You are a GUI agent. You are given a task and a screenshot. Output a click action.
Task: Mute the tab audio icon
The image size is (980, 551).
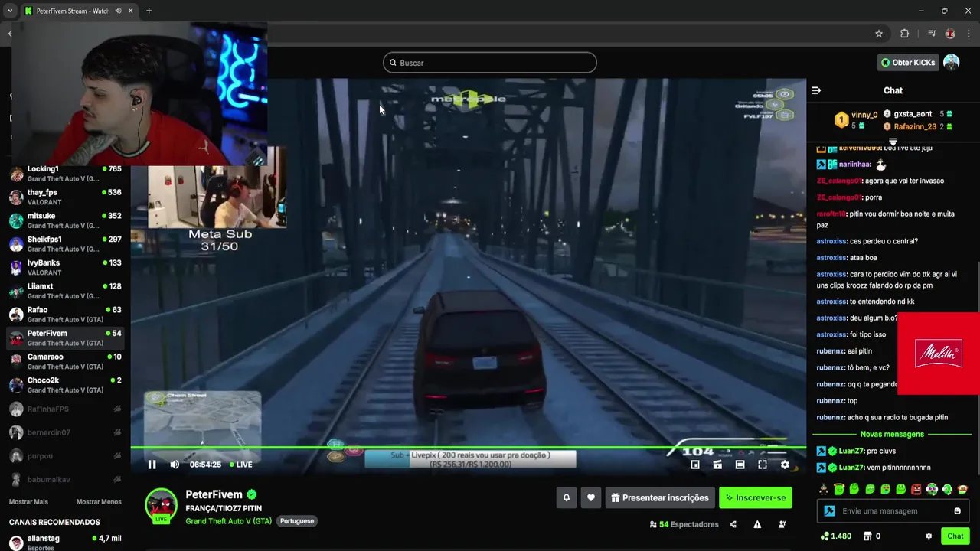(x=118, y=11)
